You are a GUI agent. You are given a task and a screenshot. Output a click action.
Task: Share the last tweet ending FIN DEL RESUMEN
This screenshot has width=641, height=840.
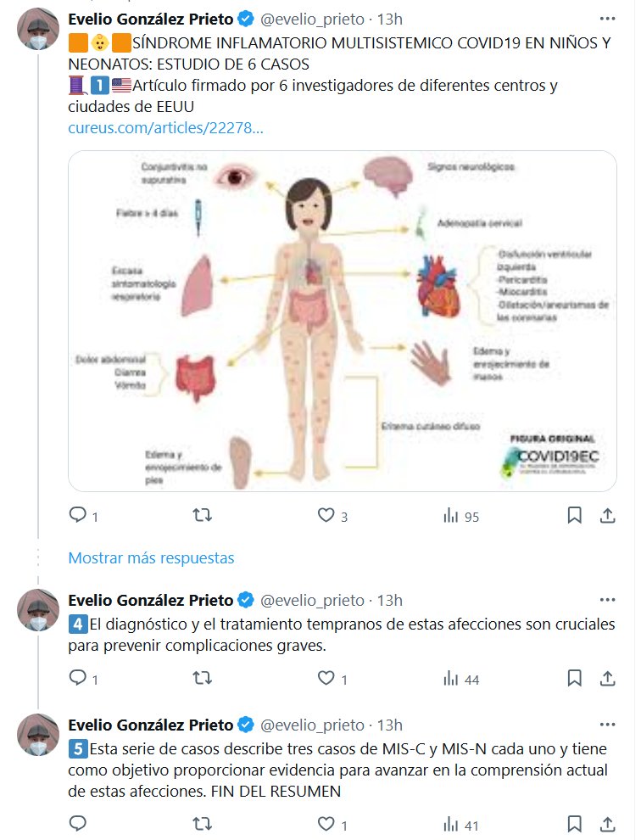click(x=607, y=823)
